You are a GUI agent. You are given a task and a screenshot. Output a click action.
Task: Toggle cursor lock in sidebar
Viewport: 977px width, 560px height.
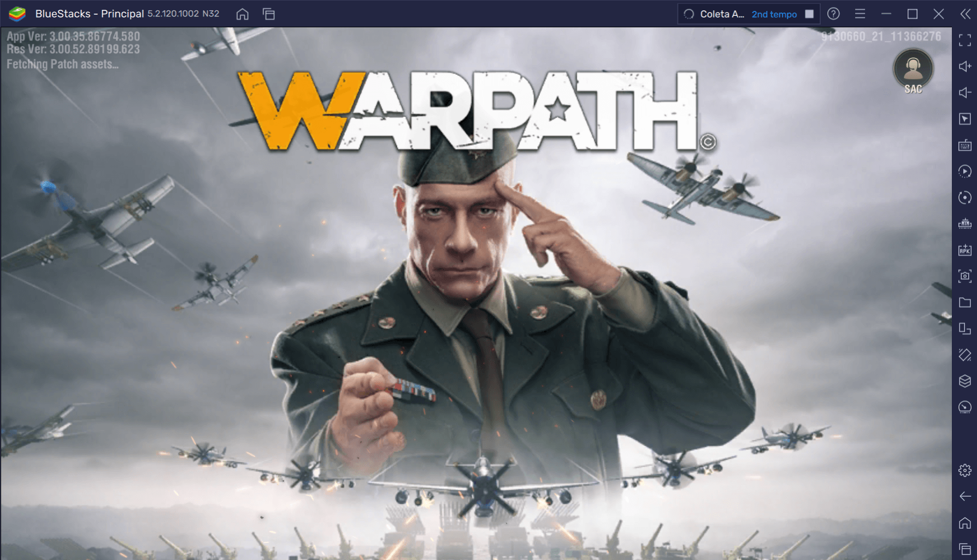965,119
